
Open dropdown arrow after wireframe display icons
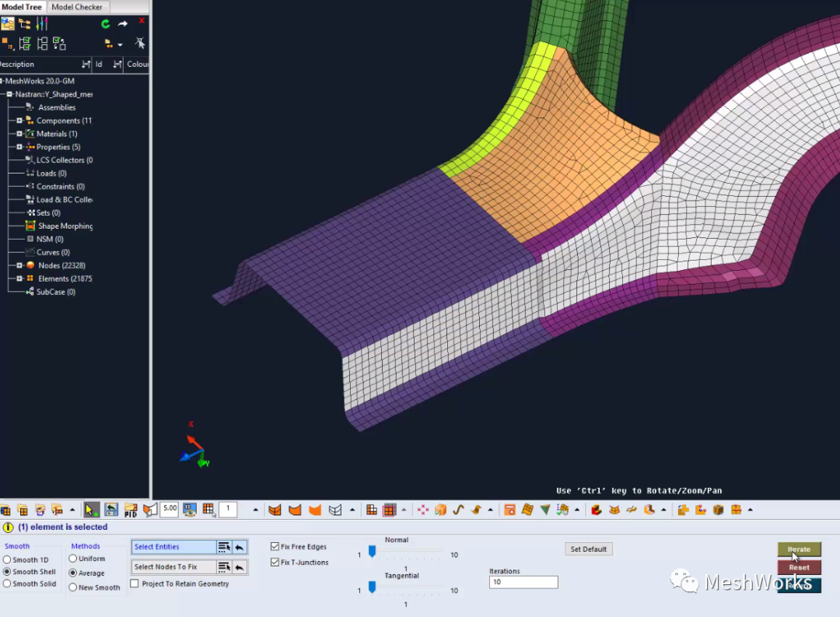pyautogui.click(x=352, y=510)
